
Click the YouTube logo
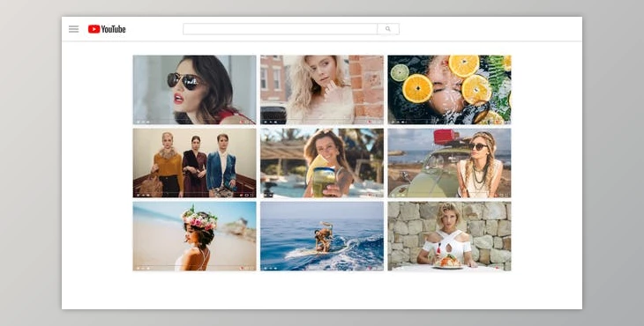tap(107, 29)
